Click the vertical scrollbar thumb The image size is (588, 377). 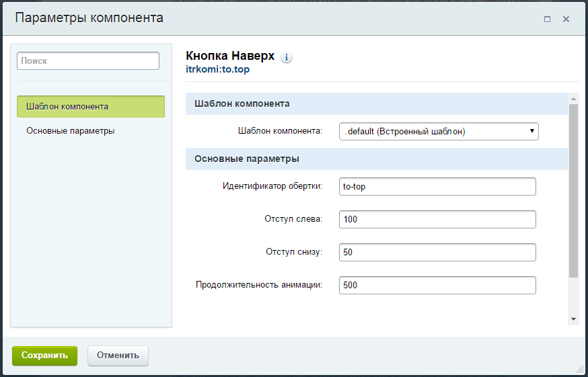pyautogui.click(x=573, y=191)
